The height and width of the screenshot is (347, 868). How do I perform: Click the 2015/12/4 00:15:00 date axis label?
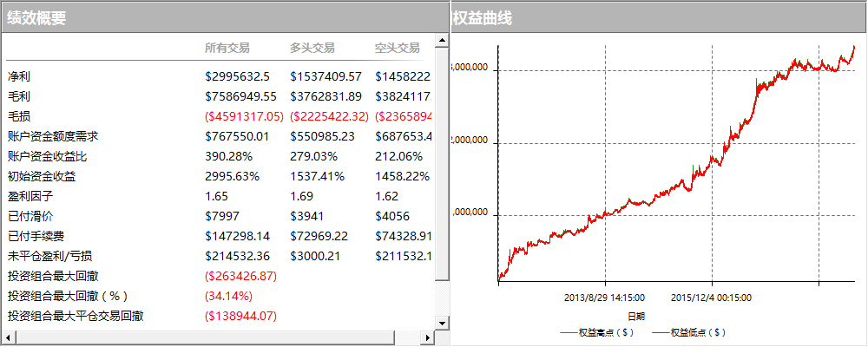click(x=711, y=297)
